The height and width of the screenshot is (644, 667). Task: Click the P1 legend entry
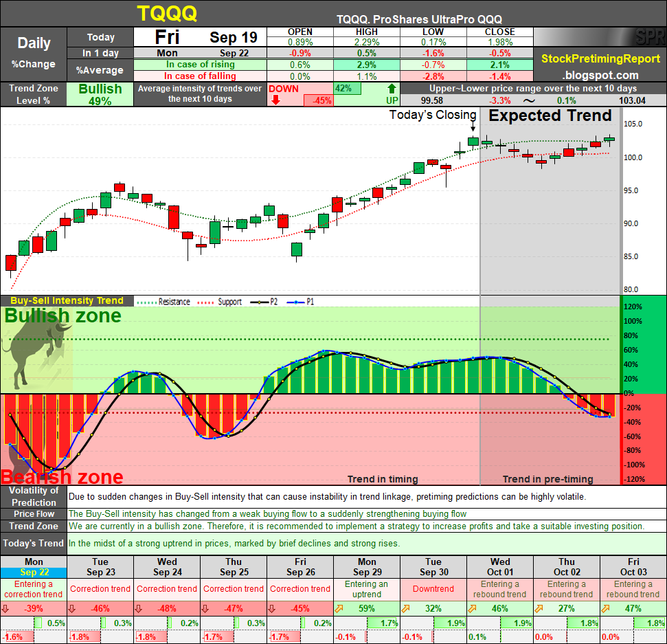point(301,302)
